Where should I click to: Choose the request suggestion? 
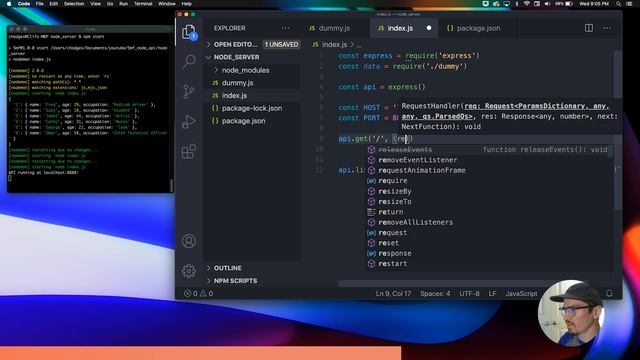[x=488, y=233]
